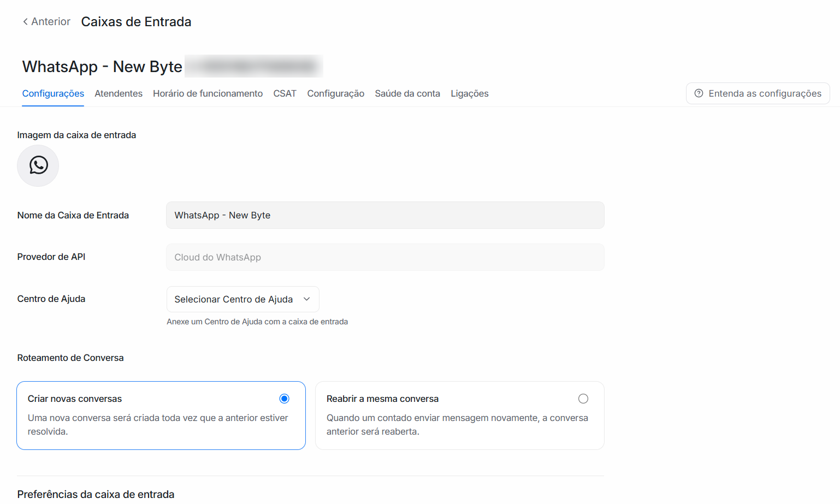
Task: Click the Imagem da caixa de entrada label
Action: (x=76, y=135)
